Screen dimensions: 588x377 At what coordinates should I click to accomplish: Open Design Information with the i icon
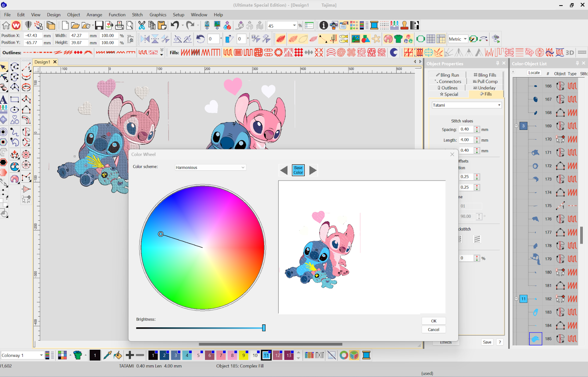click(x=323, y=25)
